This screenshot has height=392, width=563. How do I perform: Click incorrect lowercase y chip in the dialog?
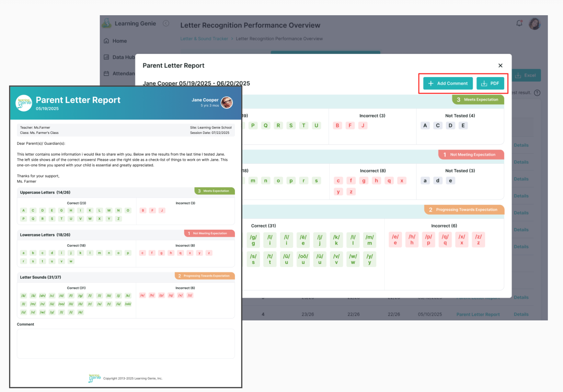338,192
